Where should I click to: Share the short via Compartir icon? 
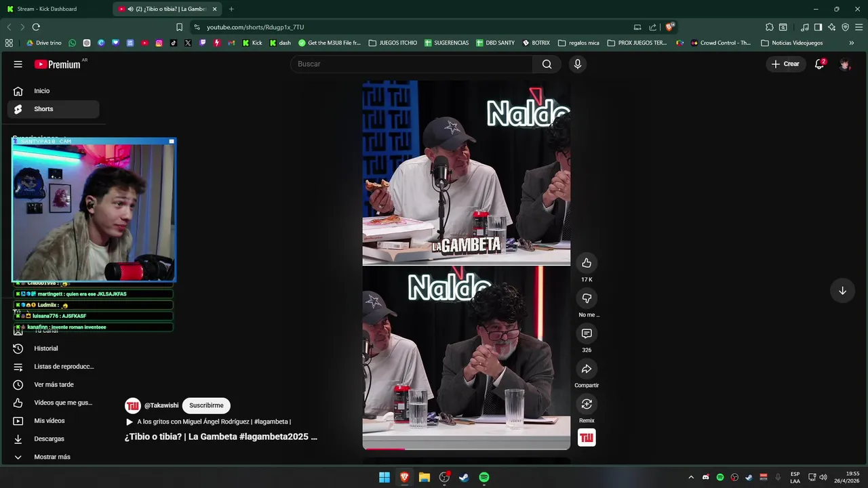[x=587, y=369]
